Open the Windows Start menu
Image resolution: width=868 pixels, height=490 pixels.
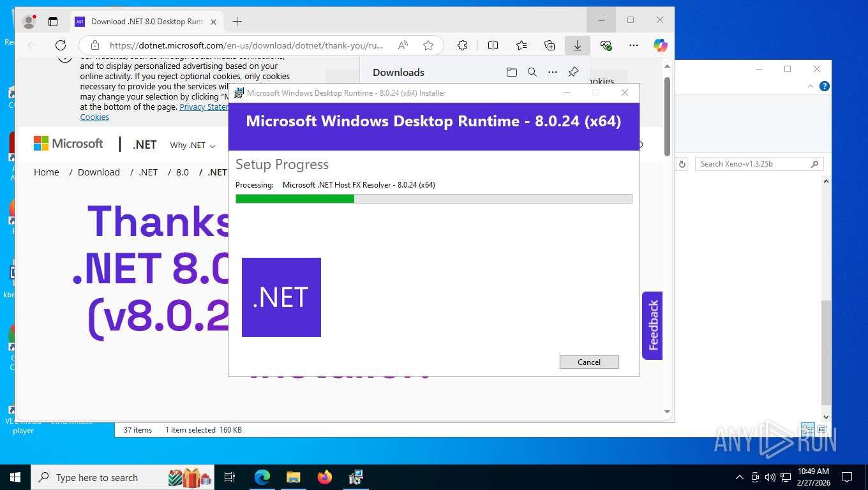click(15, 477)
